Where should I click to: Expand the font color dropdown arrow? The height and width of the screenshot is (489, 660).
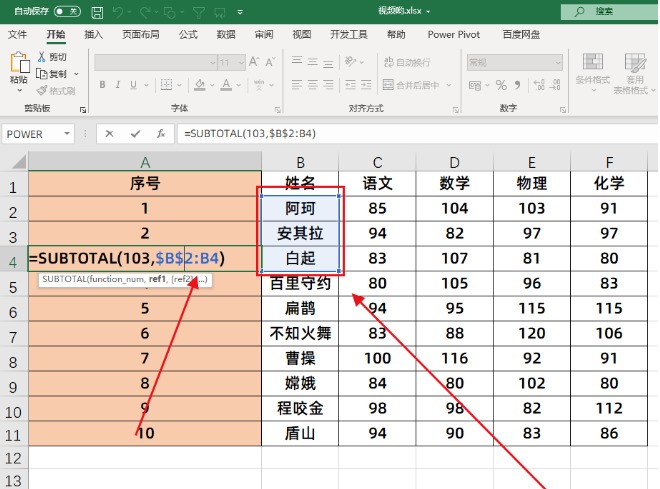239,85
